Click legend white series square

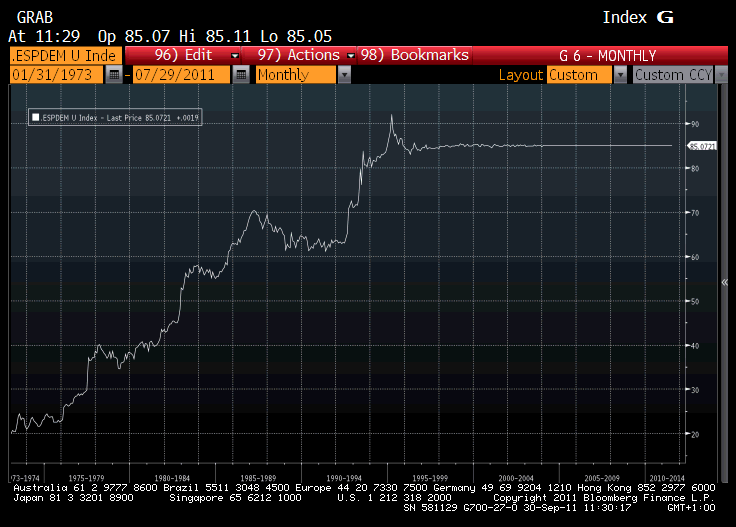click(x=35, y=117)
